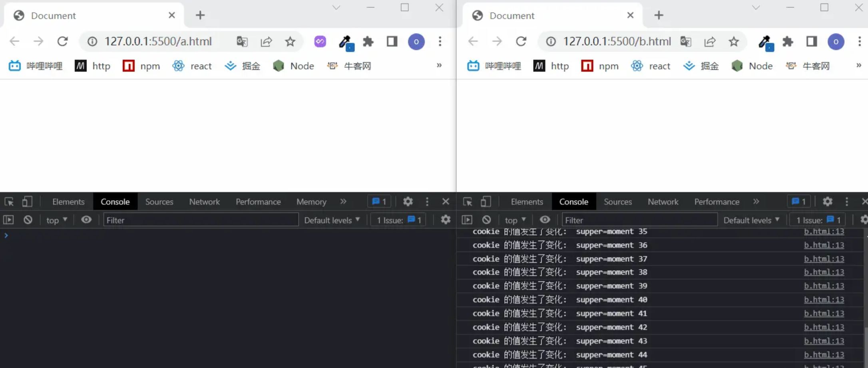This screenshot has height=368, width=868.
Task: Toggle device toolbar in left DevTools
Action: coord(27,202)
